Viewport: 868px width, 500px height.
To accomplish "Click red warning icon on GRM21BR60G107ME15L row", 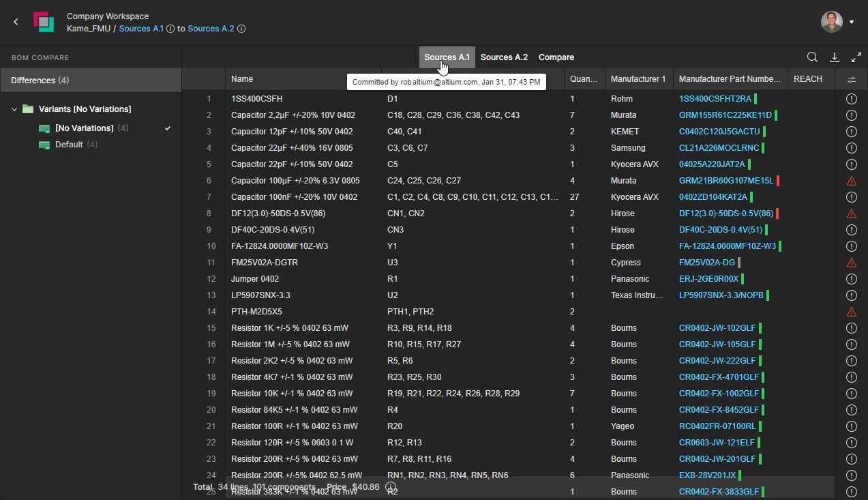I will tap(851, 181).
